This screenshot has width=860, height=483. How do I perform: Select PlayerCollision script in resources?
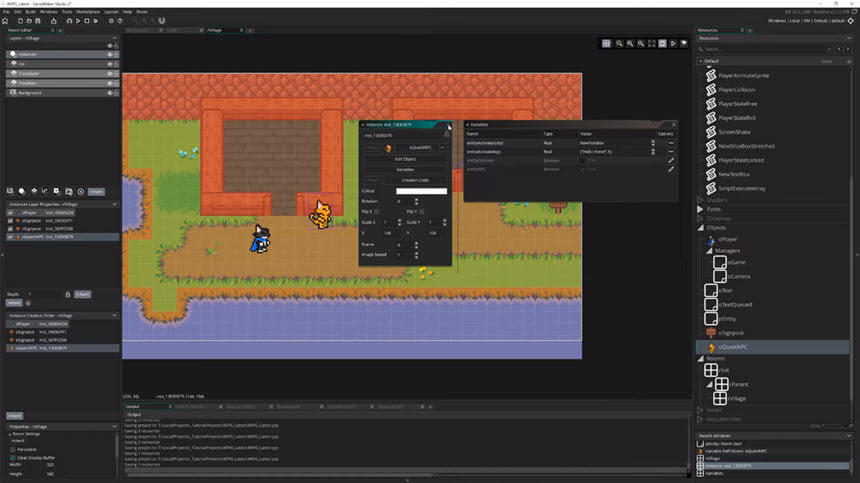(x=737, y=90)
